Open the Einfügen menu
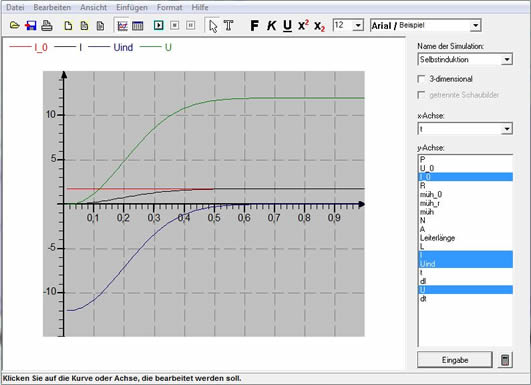 (132, 7)
